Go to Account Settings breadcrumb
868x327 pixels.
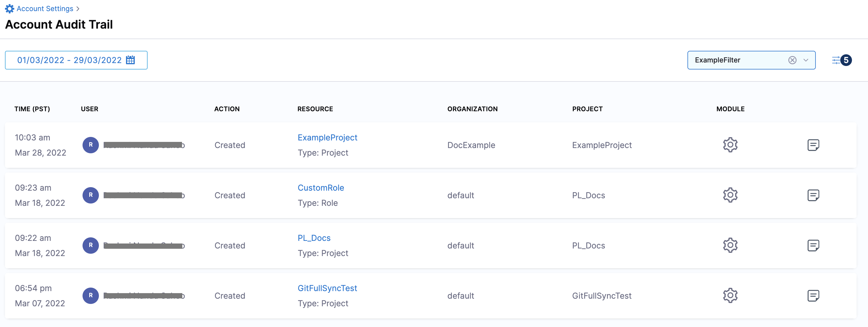point(45,9)
